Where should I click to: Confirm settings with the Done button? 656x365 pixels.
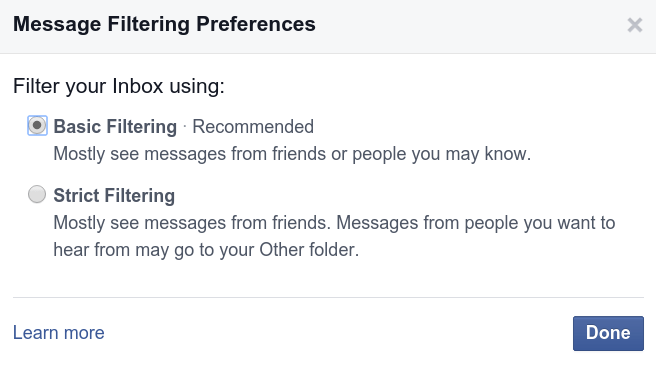click(x=608, y=333)
